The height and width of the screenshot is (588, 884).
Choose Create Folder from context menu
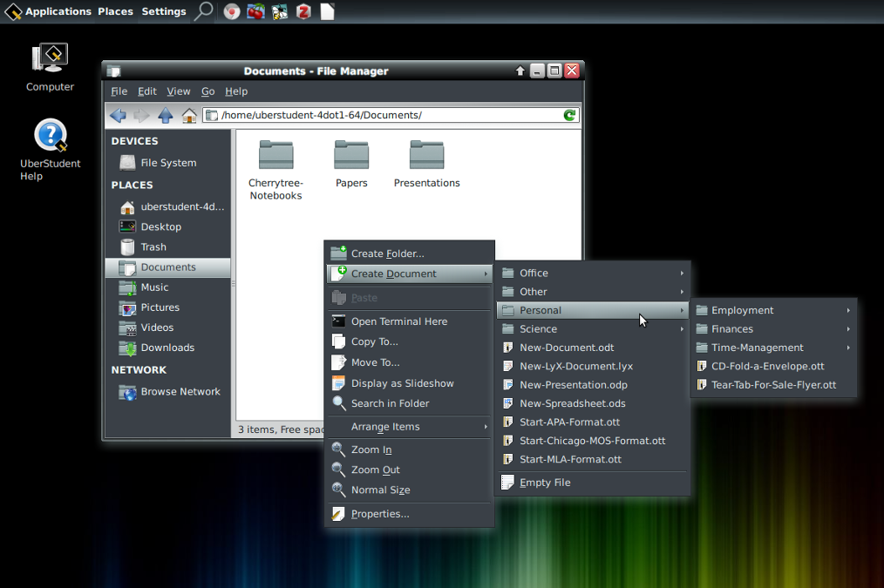tap(387, 253)
